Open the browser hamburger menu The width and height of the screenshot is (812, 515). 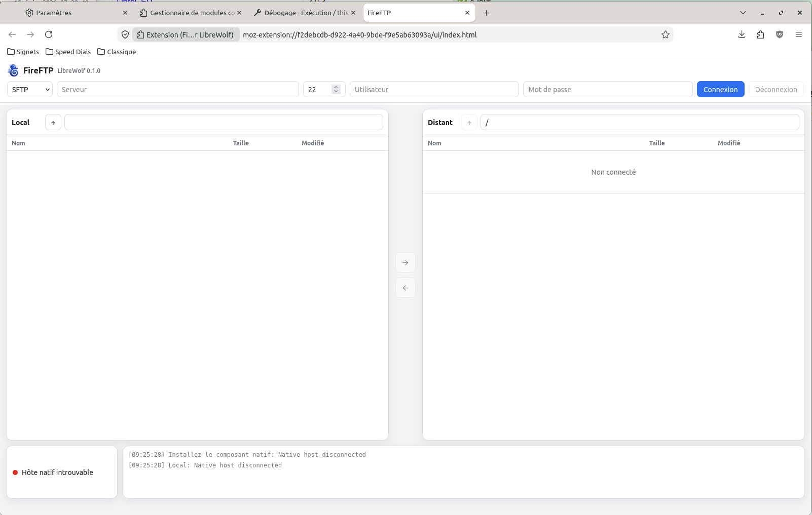(x=799, y=34)
